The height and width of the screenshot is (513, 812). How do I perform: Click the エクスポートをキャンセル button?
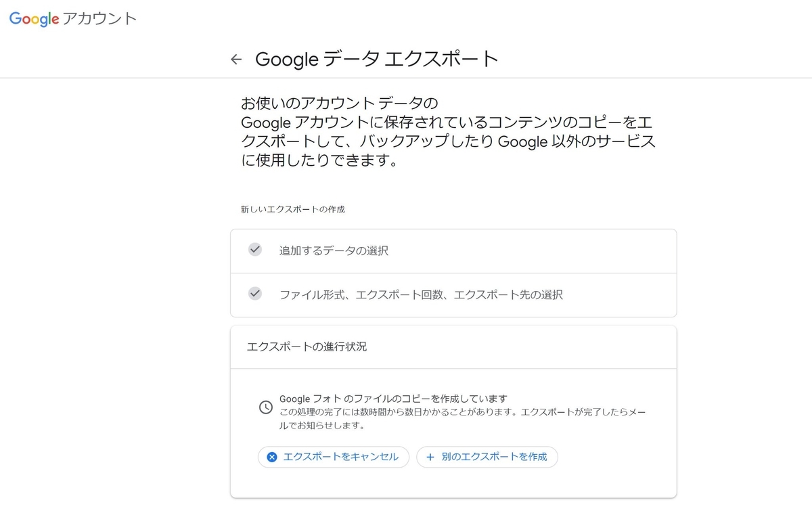[x=334, y=457]
